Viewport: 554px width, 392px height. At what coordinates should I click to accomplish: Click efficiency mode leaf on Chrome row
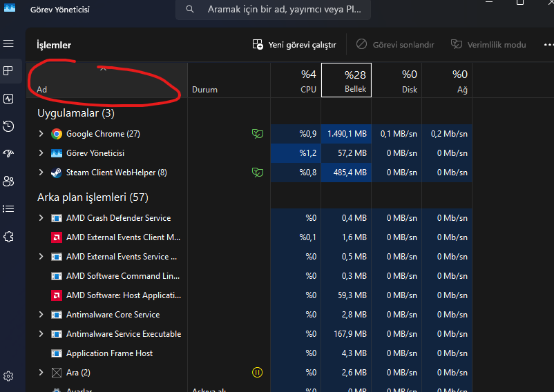(258, 134)
